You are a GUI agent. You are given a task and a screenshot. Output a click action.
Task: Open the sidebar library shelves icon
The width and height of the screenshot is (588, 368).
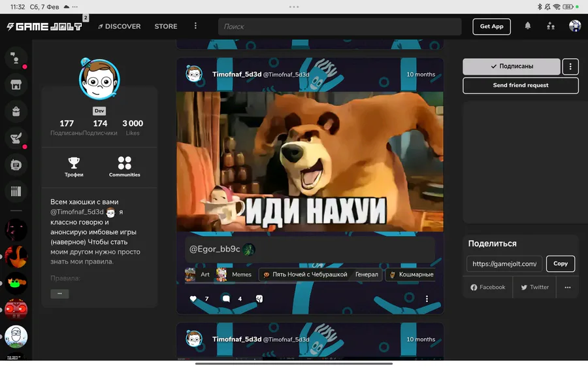click(x=16, y=192)
